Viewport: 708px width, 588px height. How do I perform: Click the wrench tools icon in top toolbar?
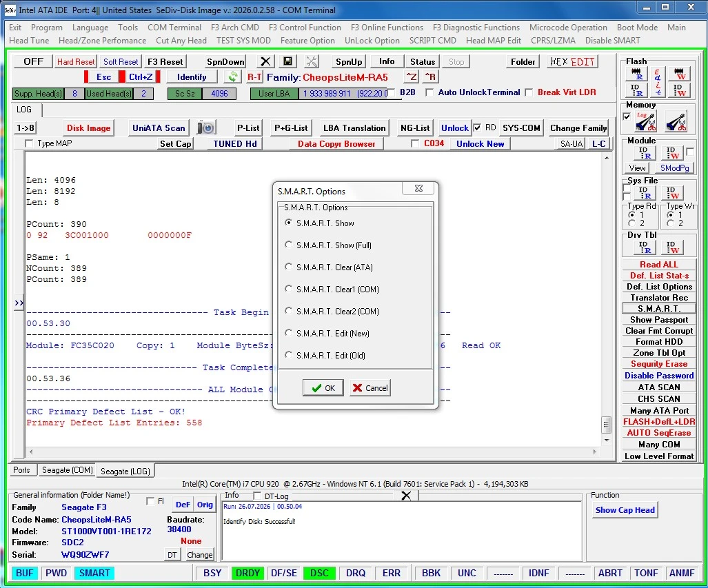tap(312, 61)
